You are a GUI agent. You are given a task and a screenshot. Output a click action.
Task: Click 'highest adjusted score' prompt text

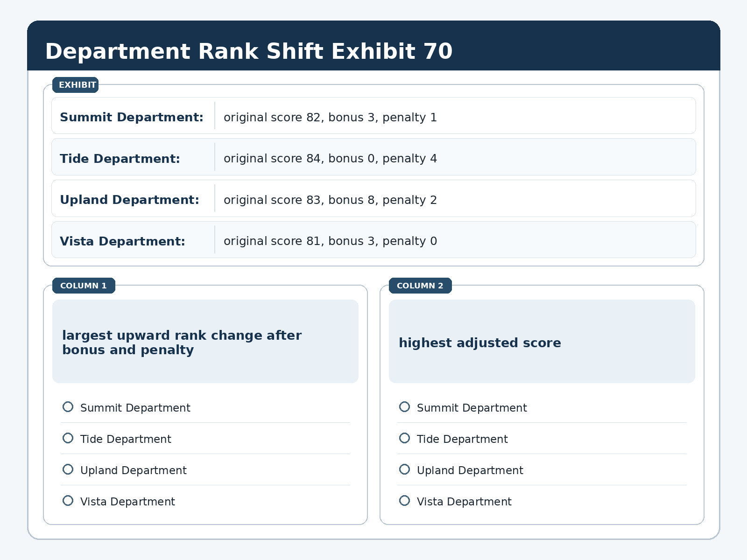tap(480, 343)
